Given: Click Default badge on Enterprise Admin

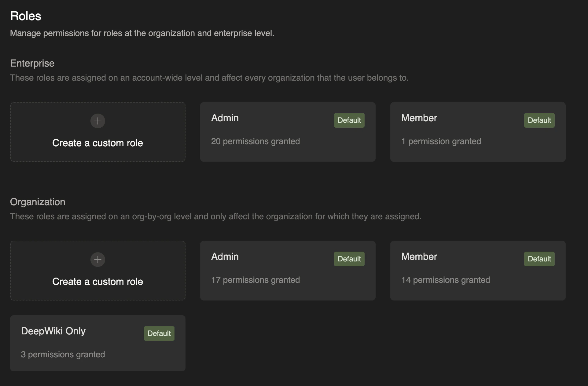Looking at the screenshot, I should 349,120.
